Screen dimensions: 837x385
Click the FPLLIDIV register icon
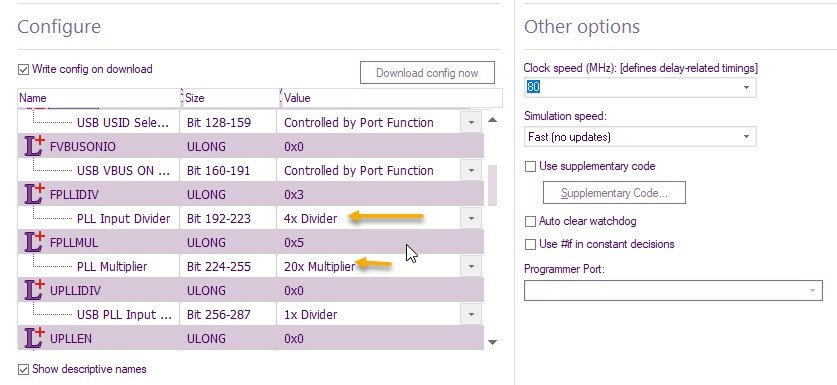[x=35, y=194]
